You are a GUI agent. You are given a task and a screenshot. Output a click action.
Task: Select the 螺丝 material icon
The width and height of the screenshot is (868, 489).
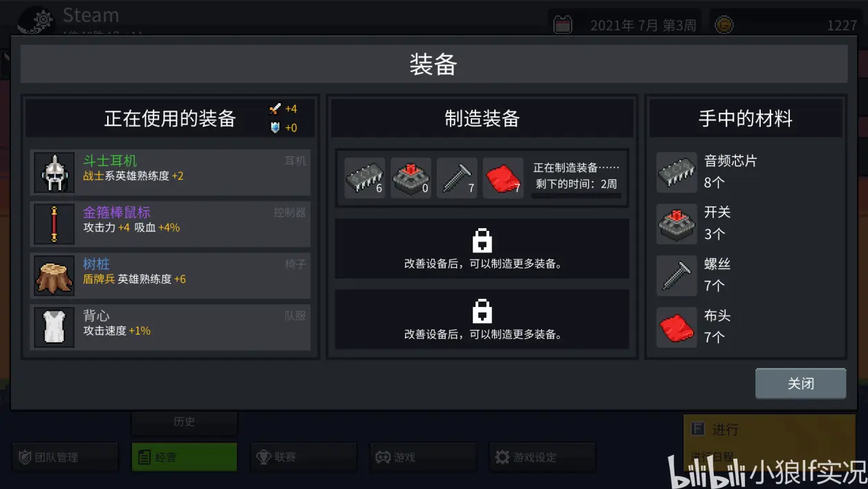(x=677, y=275)
